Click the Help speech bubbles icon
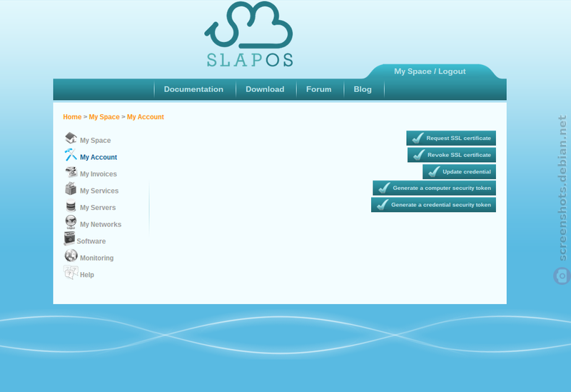This screenshot has height=392, width=571. point(71,272)
